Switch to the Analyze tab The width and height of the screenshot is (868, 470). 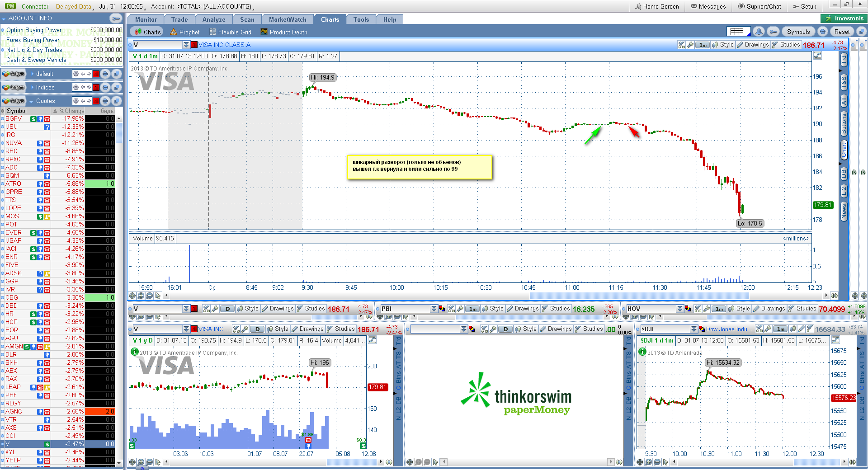tap(214, 19)
